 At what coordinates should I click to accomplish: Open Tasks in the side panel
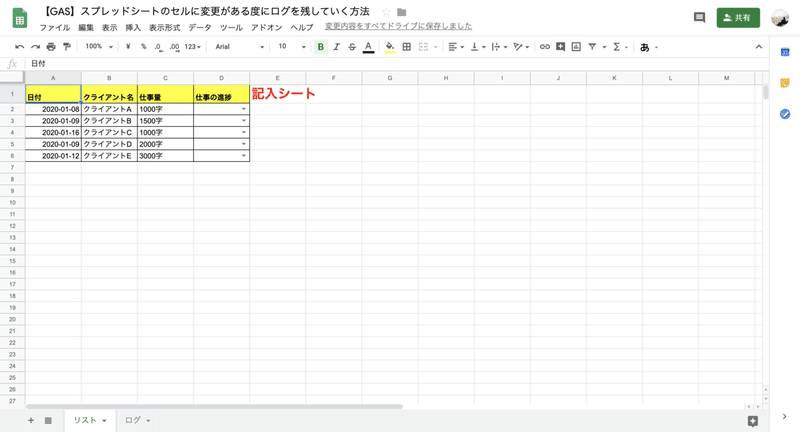(x=785, y=114)
